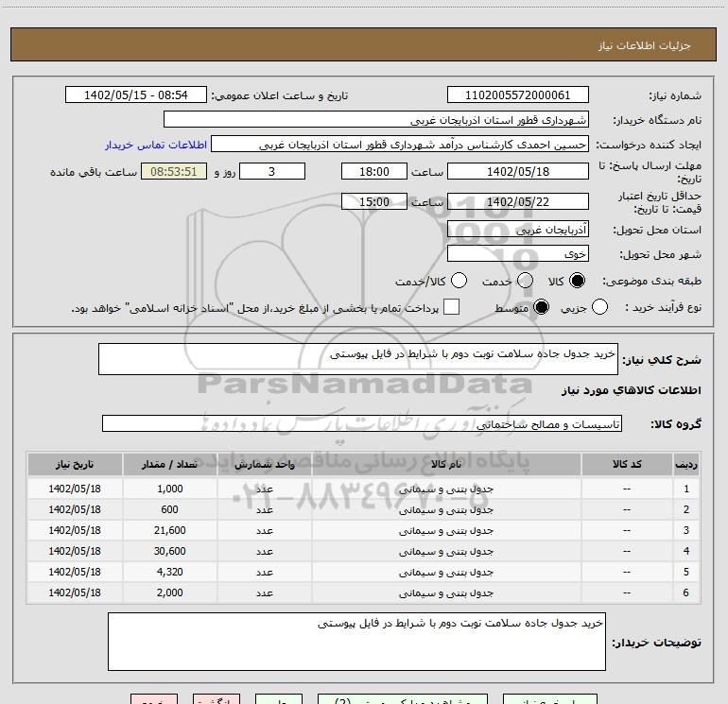
Task: Click جدول بتنی و سیمانی in row 3
Action: [x=446, y=530]
